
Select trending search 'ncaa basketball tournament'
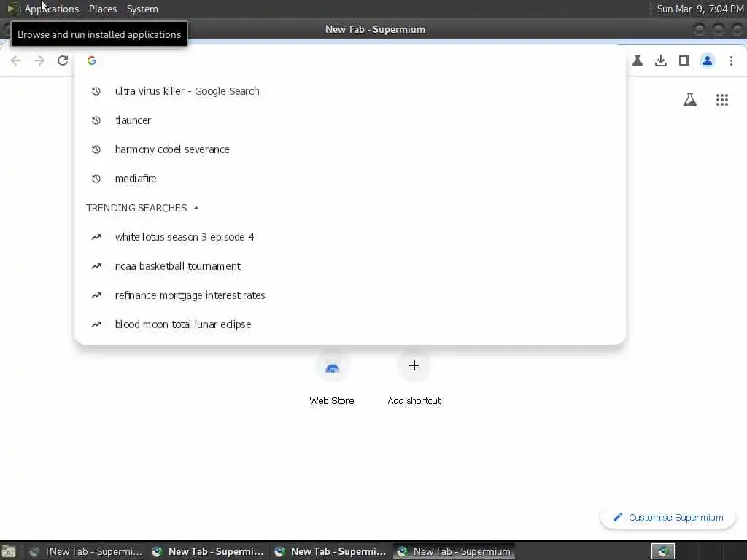(x=350, y=266)
